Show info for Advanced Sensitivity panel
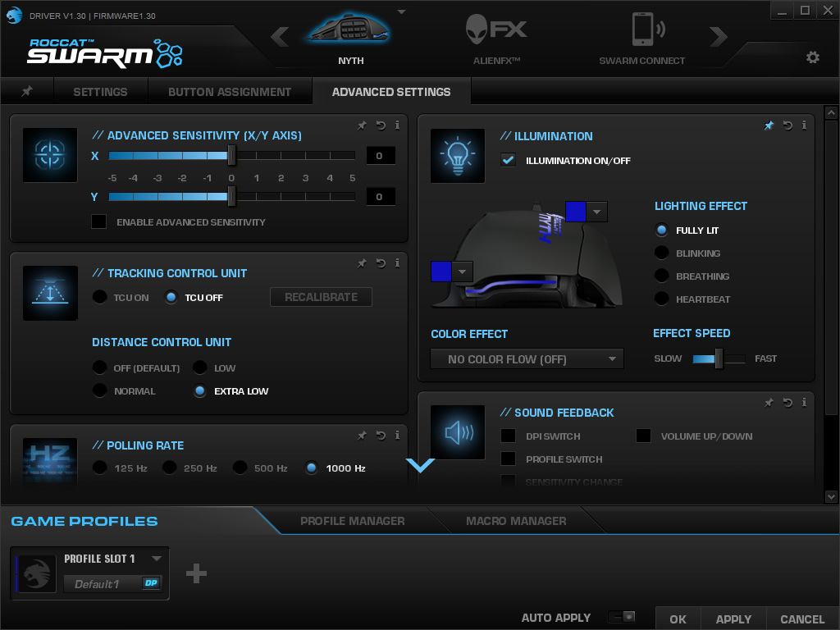 click(x=397, y=126)
